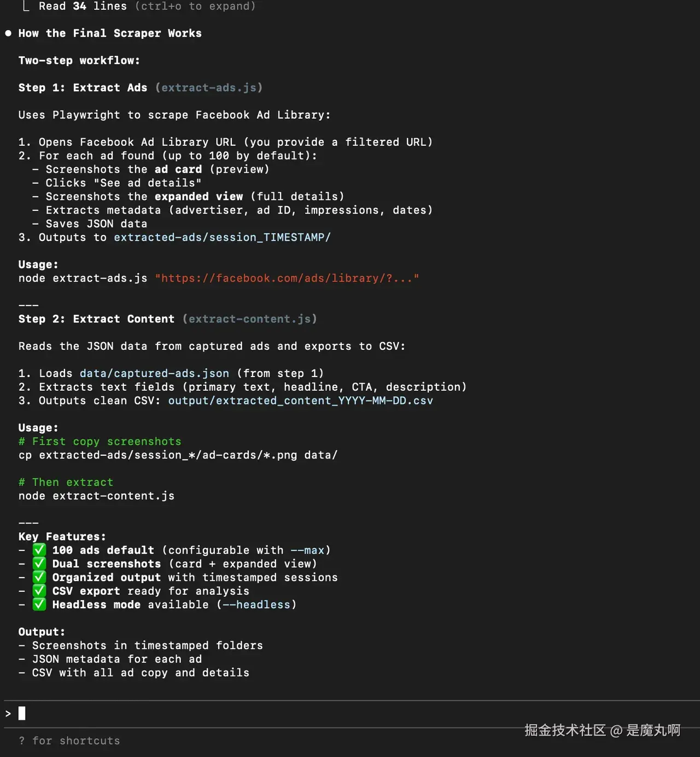
Task: Expand the collapsed "Read 34 lines" output
Action: [83, 7]
